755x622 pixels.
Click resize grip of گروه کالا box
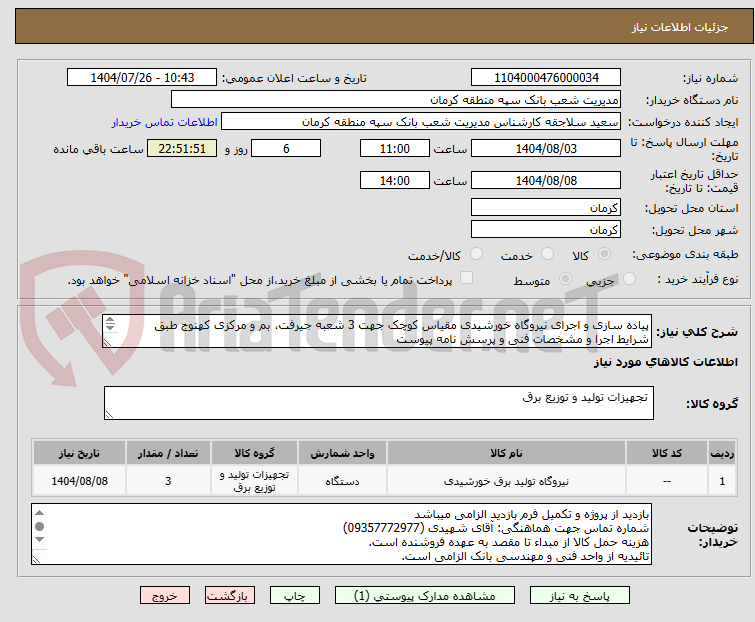[x=109, y=415]
